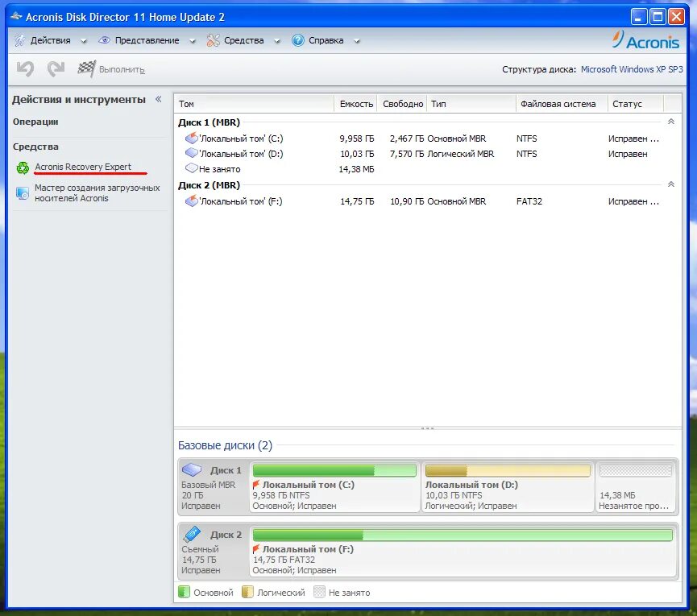Click the Действия menu icon
697x616 pixels.
(x=19, y=40)
